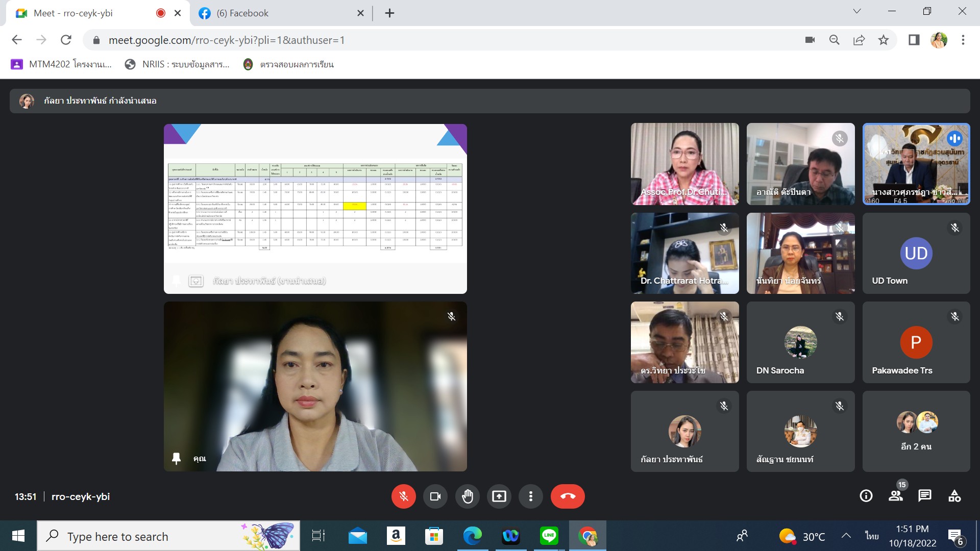980x551 pixels.
Task: Click the Present now screen share icon
Action: (x=499, y=496)
